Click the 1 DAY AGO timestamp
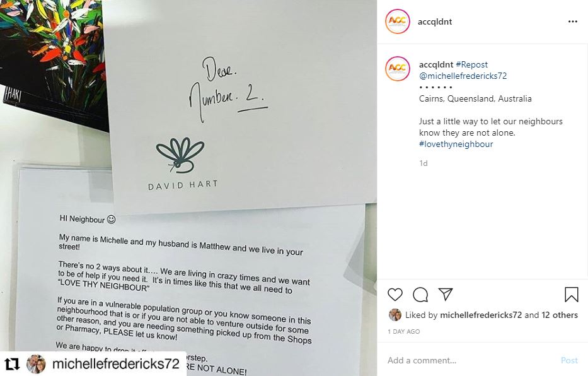588x376 pixels. pyautogui.click(x=404, y=332)
